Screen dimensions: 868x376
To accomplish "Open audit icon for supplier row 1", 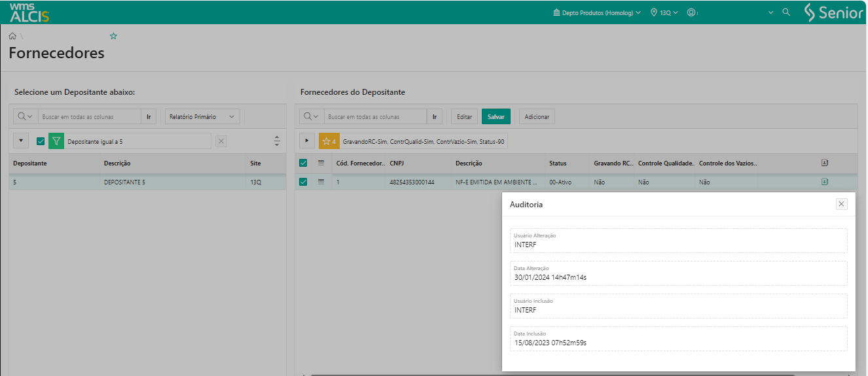I will (825, 182).
